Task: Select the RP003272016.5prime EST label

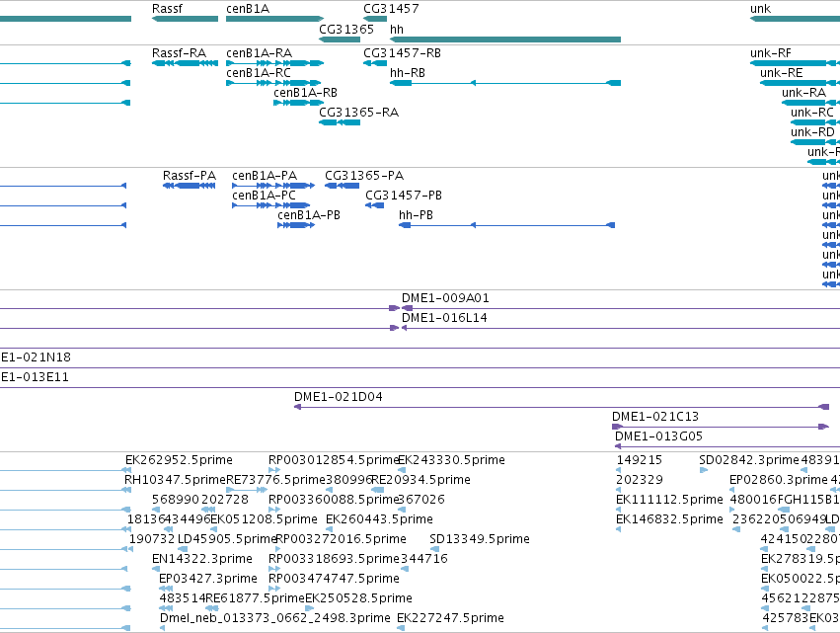Action: click(x=341, y=540)
